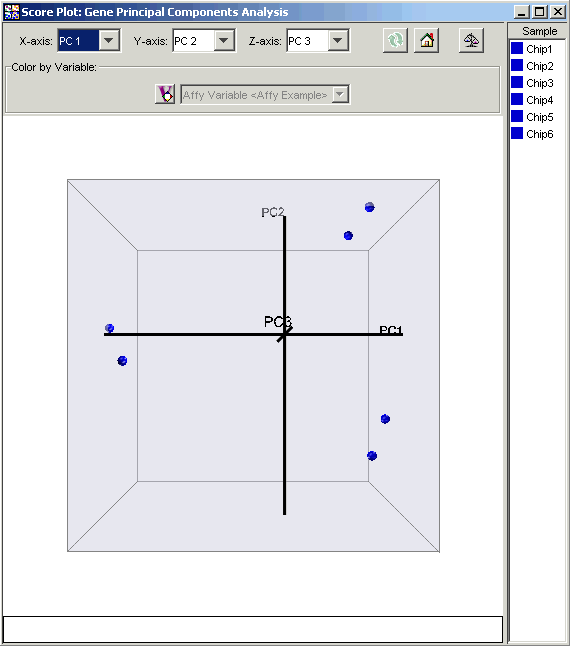
Task: Click the home reset-view icon
Action: coord(426,40)
